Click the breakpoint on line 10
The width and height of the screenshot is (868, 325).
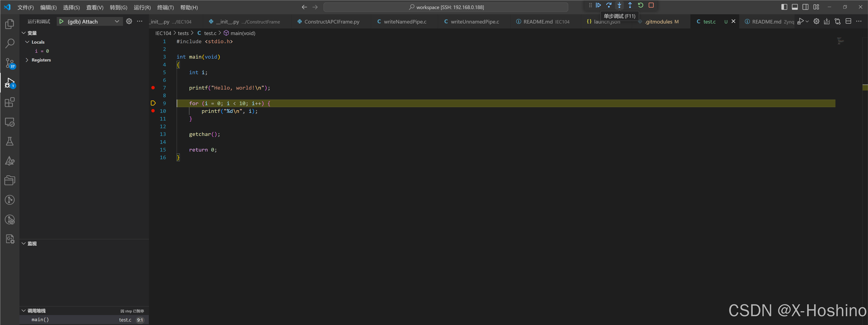[x=153, y=111]
